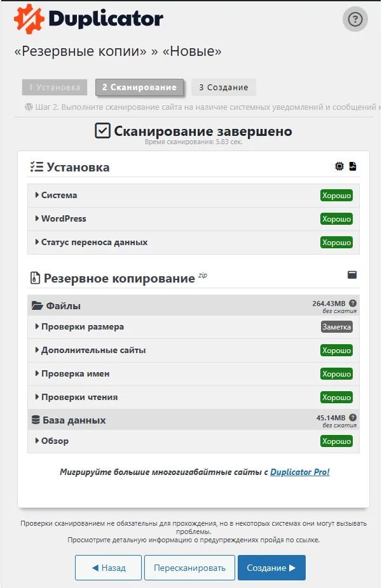Click the Пересканировать button
This screenshot has width=382, height=588.
tap(189, 568)
